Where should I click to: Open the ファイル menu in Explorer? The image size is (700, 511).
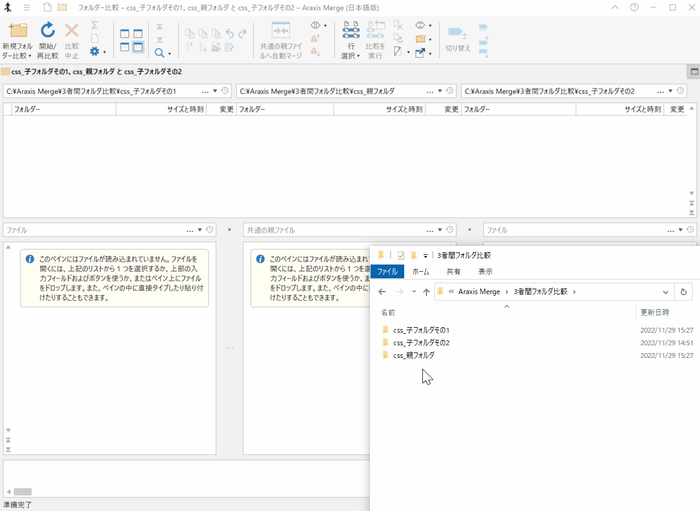(387, 271)
